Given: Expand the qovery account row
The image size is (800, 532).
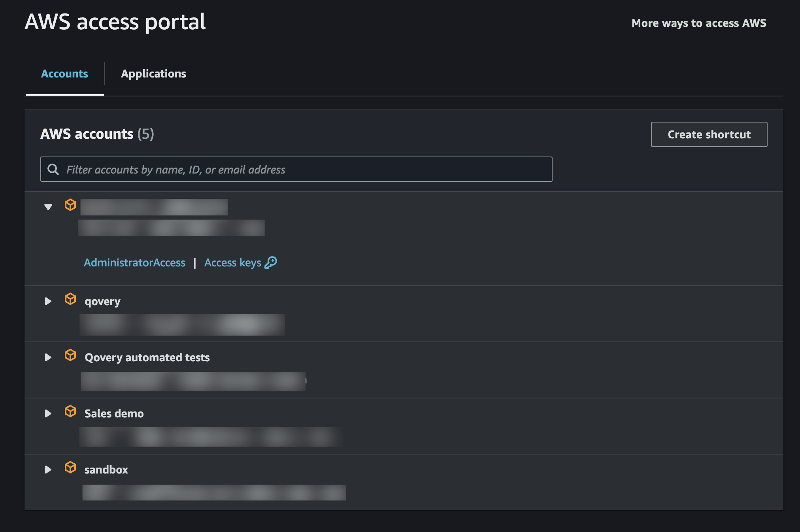Looking at the screenshot, I should 48,301.
